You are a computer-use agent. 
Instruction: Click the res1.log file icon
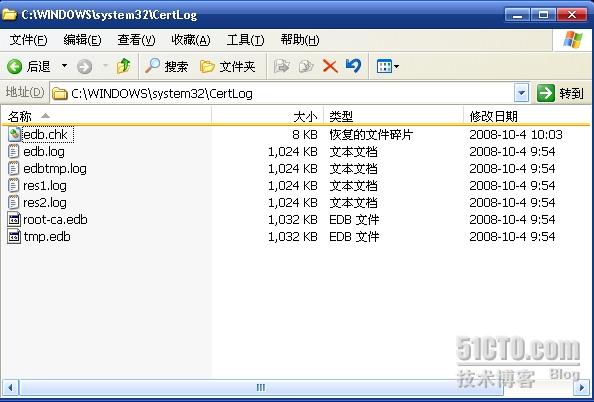click(14, 186)
